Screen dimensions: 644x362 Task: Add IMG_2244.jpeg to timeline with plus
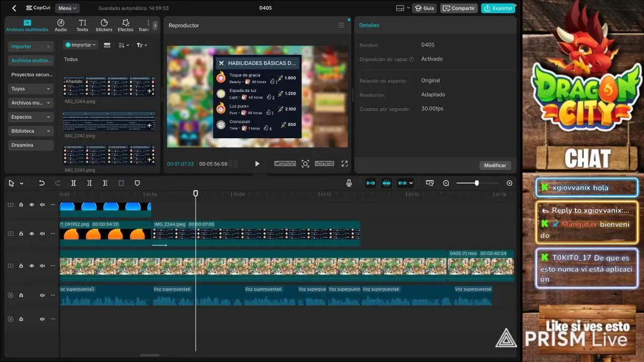[149, 91]
